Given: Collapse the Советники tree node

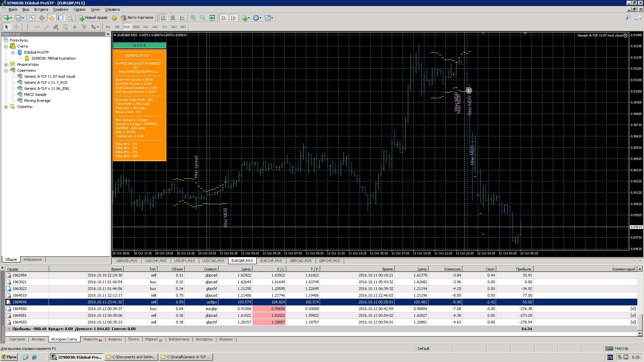Looking at the screenshot, I should pyautogui.click(x=6, y=71).
